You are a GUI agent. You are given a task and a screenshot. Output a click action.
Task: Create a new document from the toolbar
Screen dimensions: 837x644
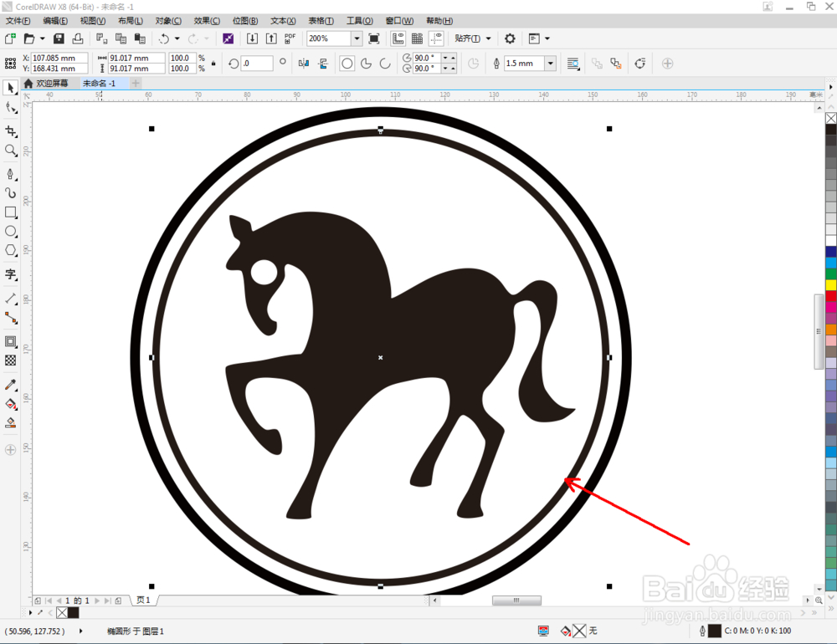(x=10, y=38)
